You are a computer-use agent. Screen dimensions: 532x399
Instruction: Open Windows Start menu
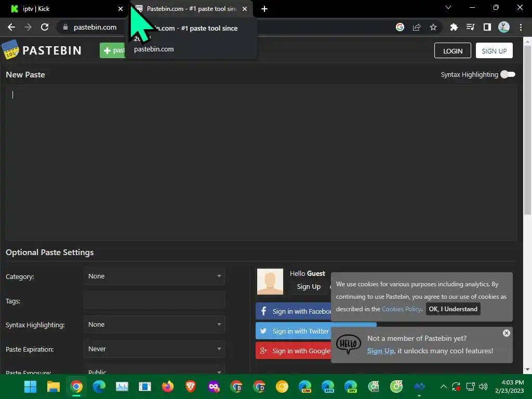(31, 387)
